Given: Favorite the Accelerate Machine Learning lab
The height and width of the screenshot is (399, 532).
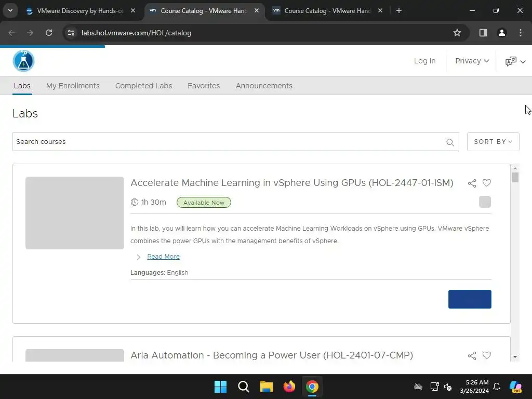Looking at the screenshot, I should coord(487,183).
